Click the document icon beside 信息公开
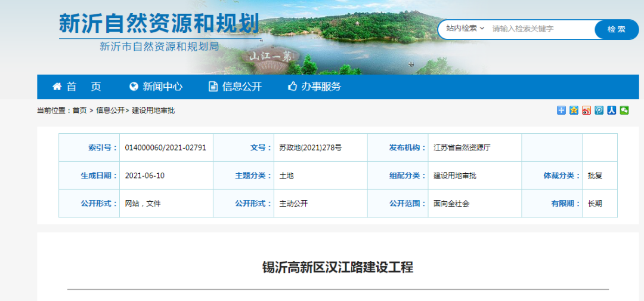The image size is (644, 301). (x=213, y=87)
